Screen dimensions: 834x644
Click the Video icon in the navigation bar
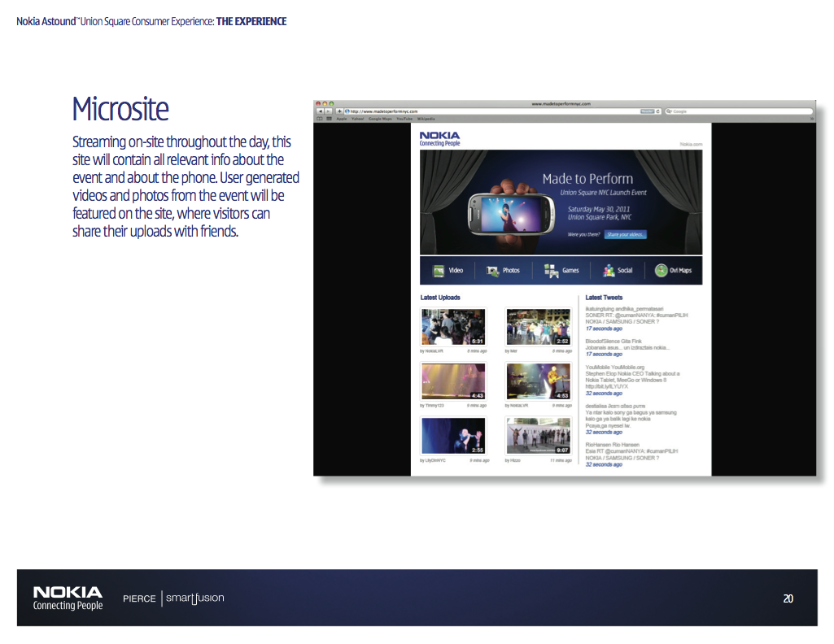pyautogui.click(x=439, y=271)
